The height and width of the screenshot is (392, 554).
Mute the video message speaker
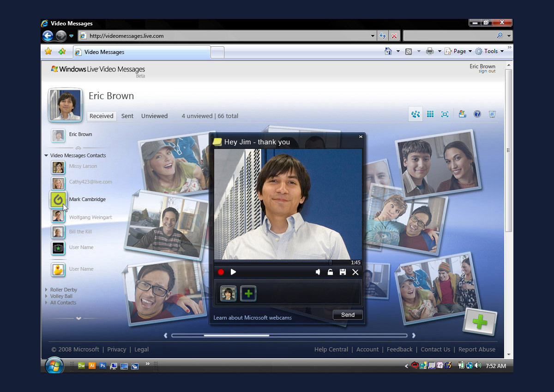[318, 272]
